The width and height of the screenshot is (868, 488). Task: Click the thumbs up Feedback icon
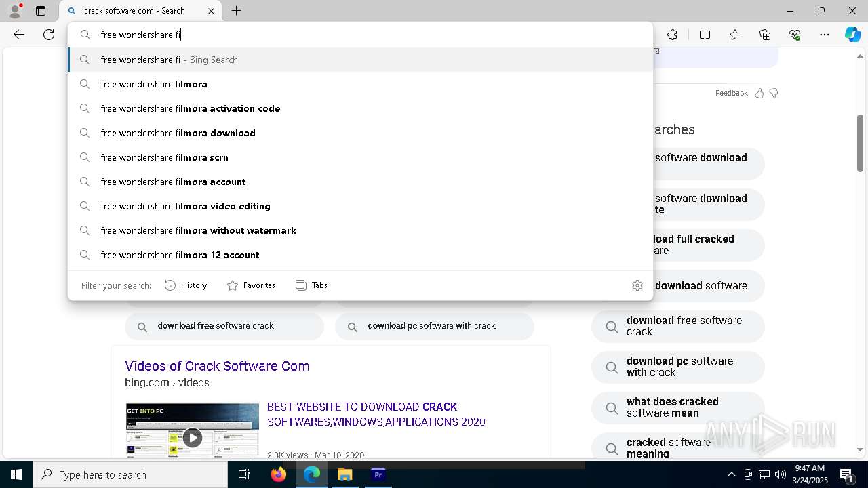(x=759, y=94)
